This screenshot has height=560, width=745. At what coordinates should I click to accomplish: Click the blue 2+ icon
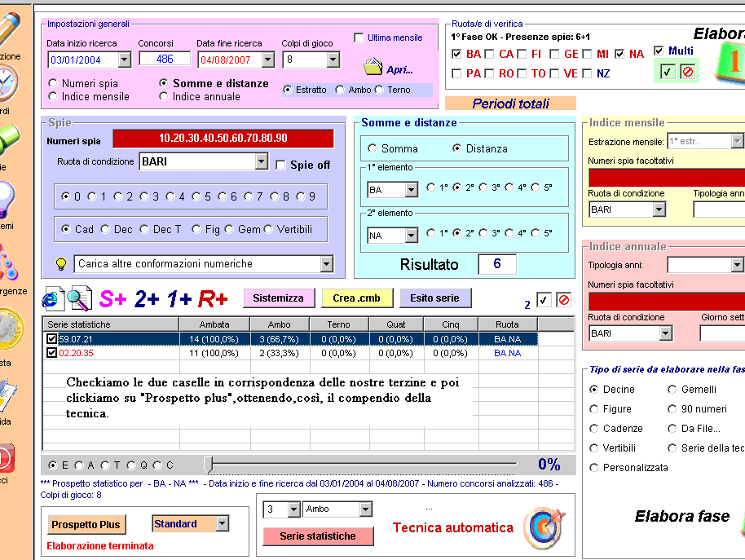point(147,299)
